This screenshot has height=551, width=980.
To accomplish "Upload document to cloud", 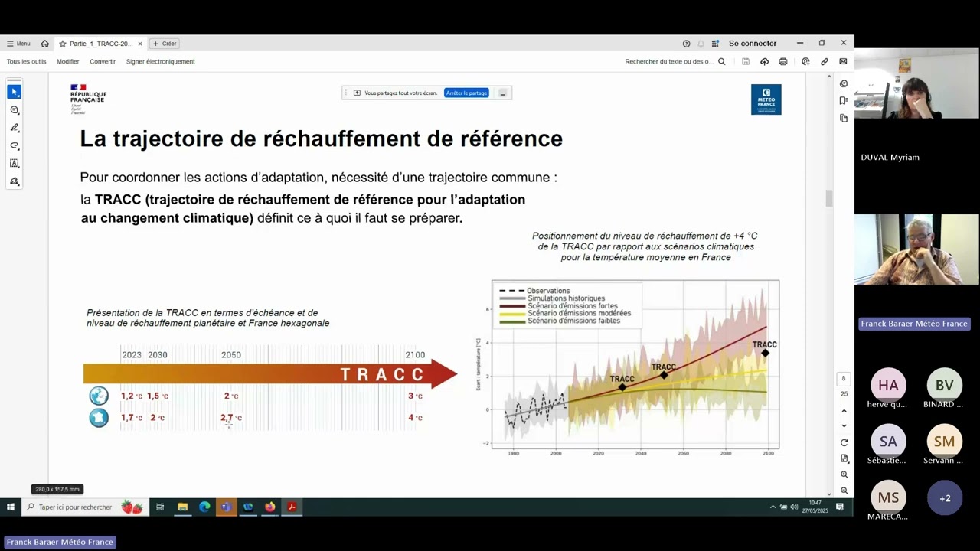I will click(764, 61).
